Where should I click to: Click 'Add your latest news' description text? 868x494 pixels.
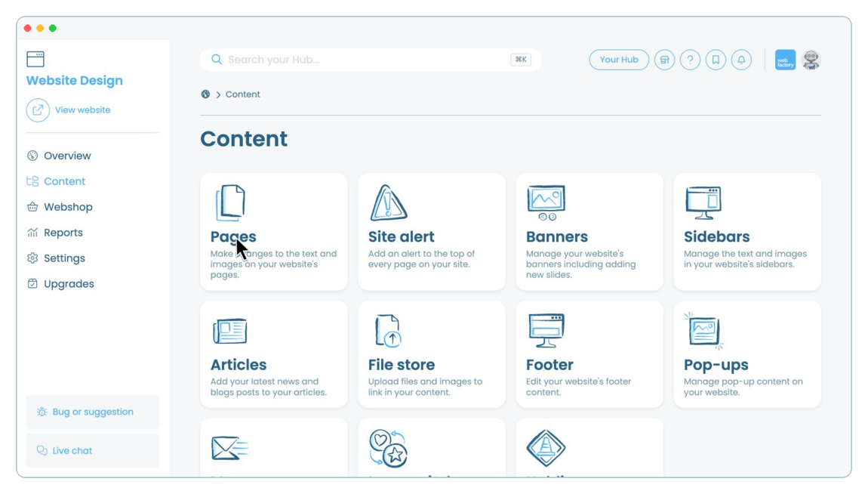pyautogui.click(x=269, y=387)
